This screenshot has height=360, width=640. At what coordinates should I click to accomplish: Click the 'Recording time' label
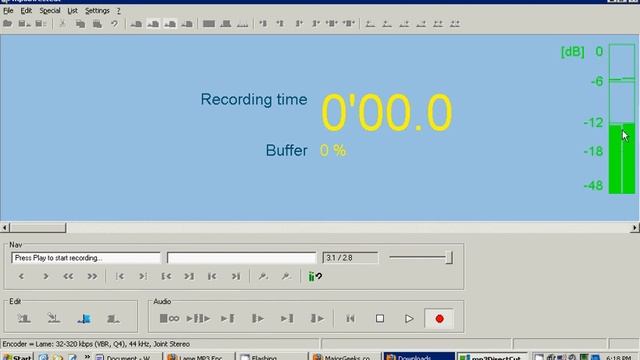coord(253,100)
